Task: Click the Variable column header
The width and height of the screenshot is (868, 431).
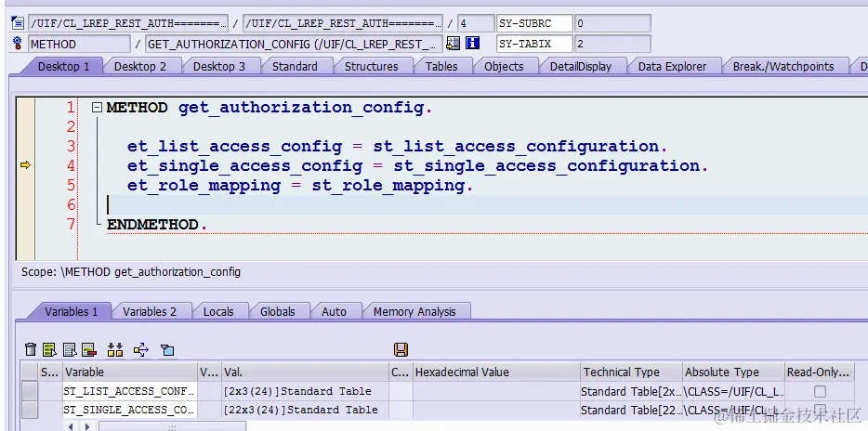Action: point(130,372)
